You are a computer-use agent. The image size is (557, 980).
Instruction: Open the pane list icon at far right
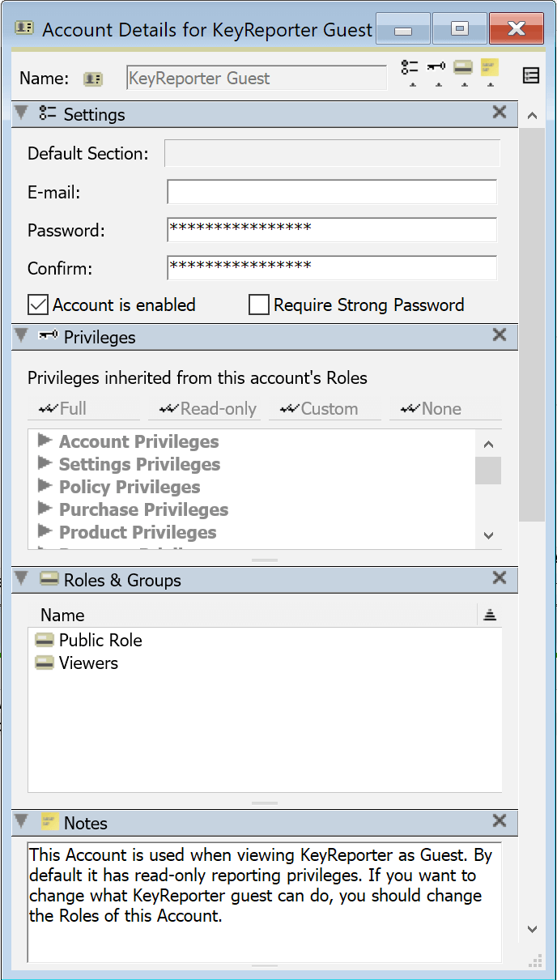tap(531, 76)
